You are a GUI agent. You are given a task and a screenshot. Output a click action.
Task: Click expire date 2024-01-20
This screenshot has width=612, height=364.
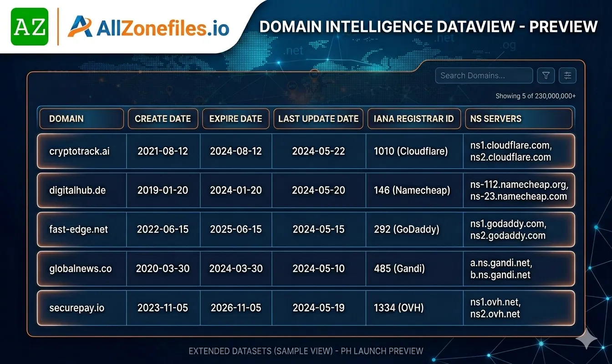[236, 190]
